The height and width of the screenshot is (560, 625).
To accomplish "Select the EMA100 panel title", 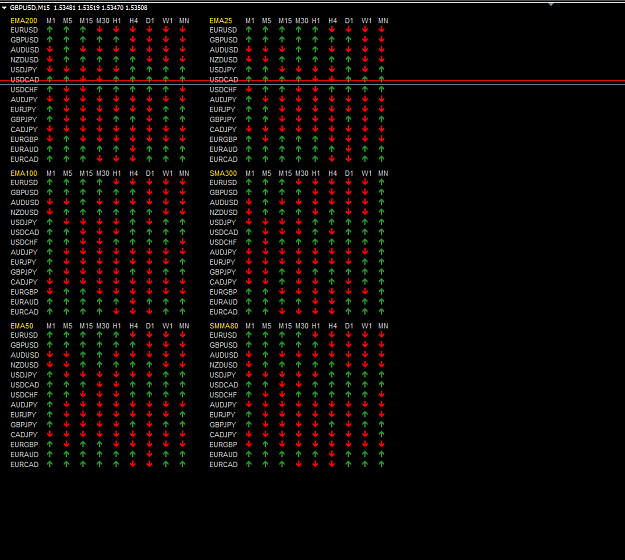I will pos(24,173).
